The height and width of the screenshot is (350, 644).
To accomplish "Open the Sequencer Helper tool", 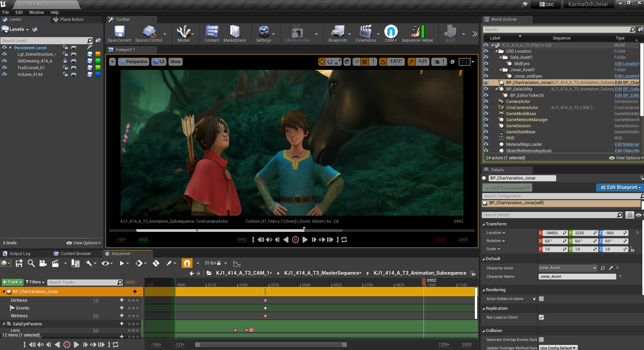I will [x=417, y=32].
